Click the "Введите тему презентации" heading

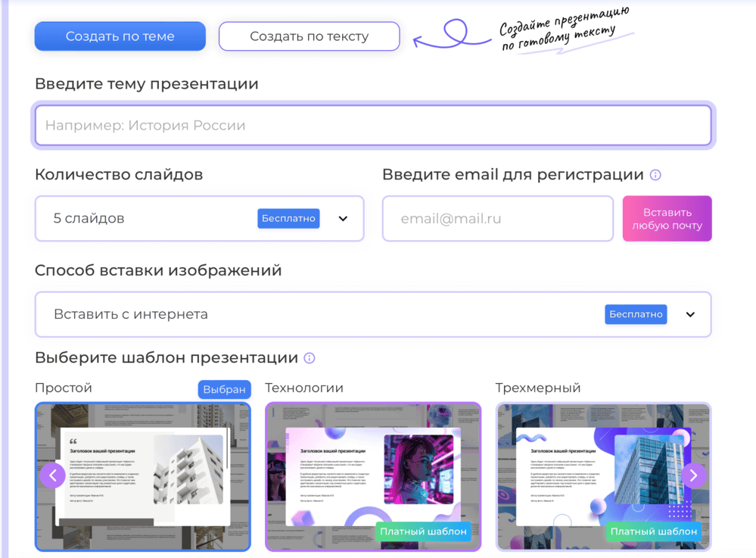[x=147, y=84]
